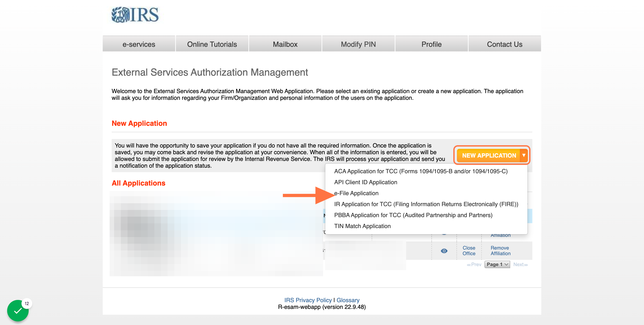The image size is (644, 325).
Task: Click the Close Office link
Action: [469, 250]
